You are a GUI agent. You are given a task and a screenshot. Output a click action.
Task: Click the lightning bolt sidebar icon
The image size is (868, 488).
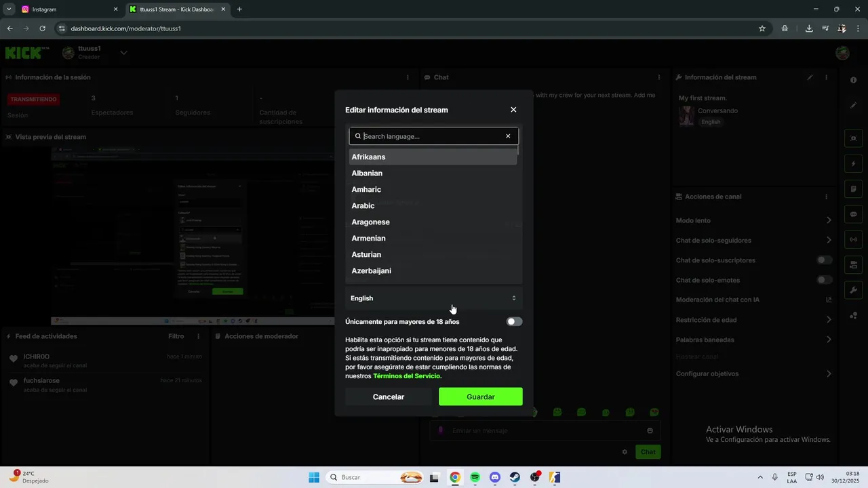(854, 163)
